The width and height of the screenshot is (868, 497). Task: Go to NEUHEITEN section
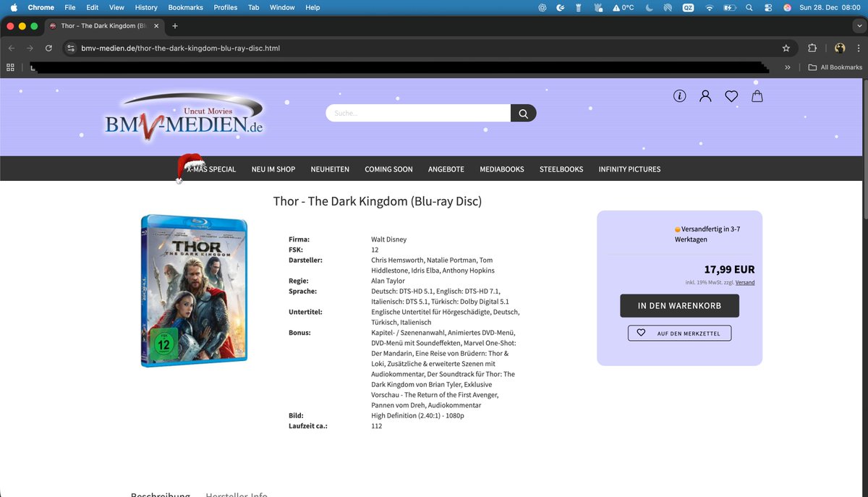coord(330,169)
